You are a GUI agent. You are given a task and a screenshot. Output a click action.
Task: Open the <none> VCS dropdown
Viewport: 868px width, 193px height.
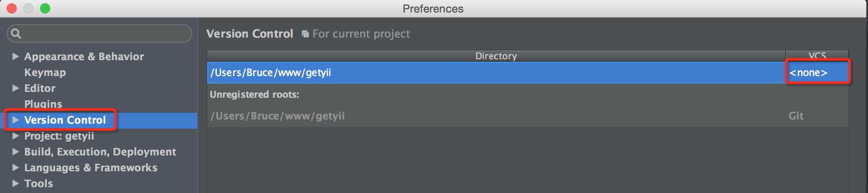[808, 73]
